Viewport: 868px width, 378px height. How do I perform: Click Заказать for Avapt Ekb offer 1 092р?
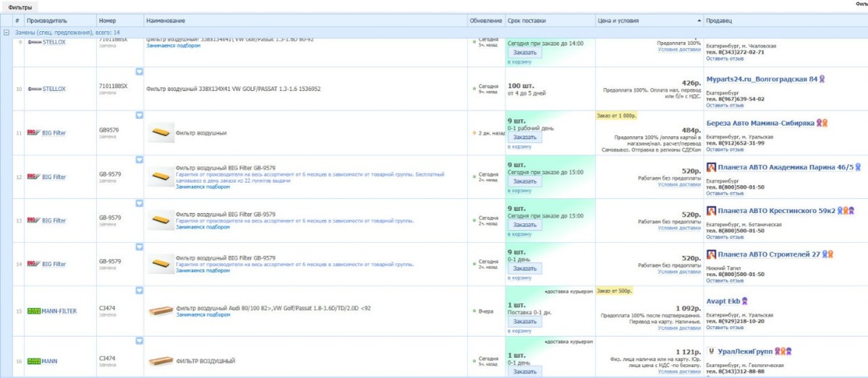(x=524, y=322)
